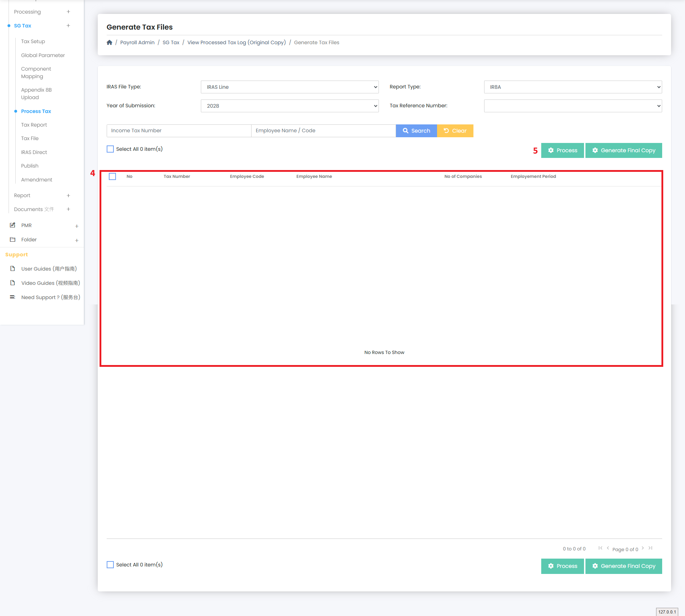Go to the last page arrow icon
Image resolution: width=685 pixels, height=616 pixels.
tap(650, 548)
